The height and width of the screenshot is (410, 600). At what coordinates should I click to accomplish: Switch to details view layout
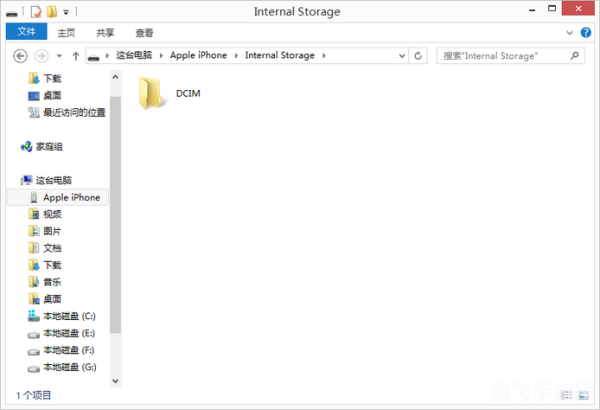click(566, 395)
